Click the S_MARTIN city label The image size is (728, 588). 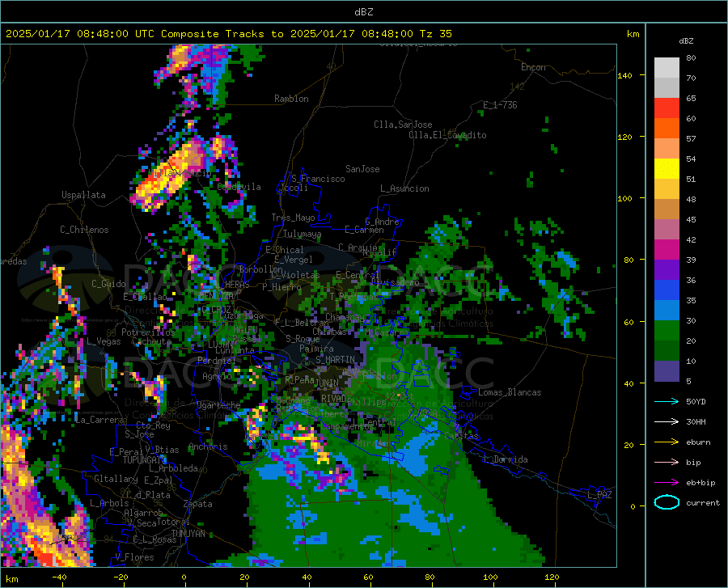(335, 360)
